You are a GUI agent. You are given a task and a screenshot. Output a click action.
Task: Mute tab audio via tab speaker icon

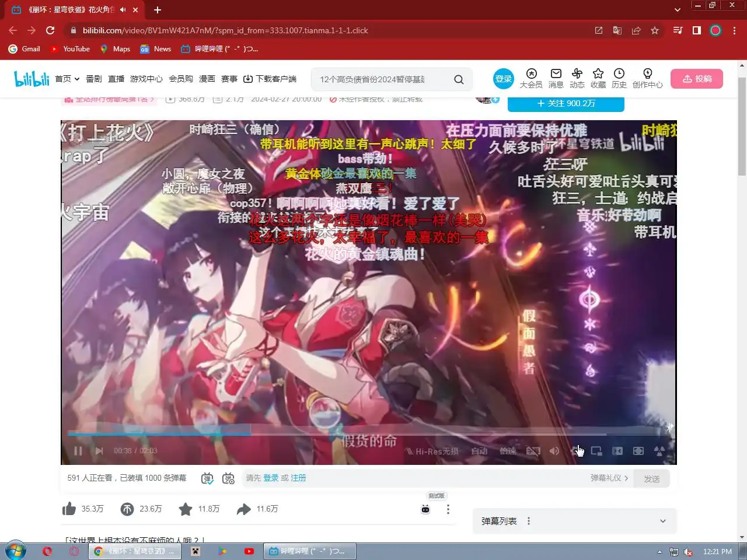[x=123, y=10]
